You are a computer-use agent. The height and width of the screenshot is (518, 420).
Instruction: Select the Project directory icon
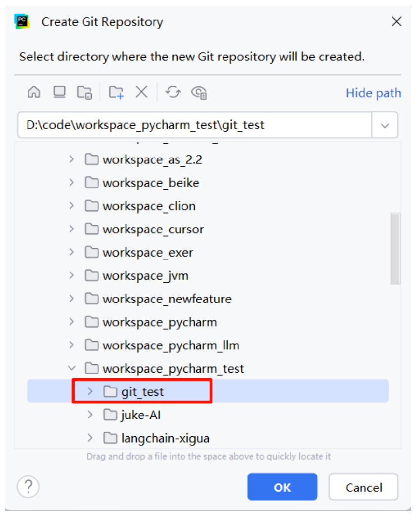tap(84, 92)
